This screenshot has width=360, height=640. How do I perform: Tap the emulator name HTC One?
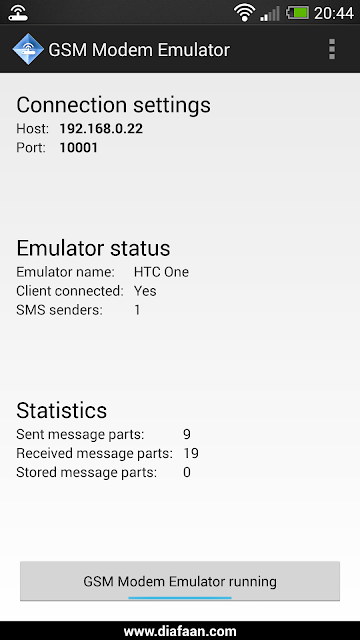click(x=161, y=272)
